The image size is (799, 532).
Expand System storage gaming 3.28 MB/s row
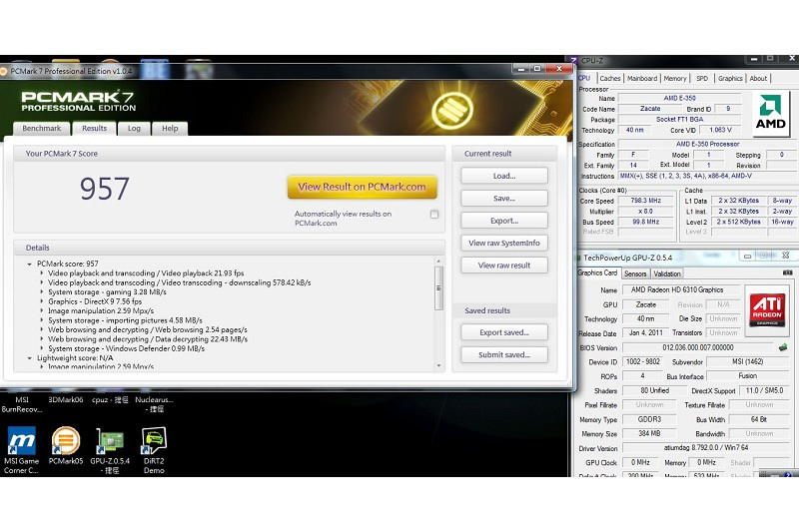[x=42, y=292]
